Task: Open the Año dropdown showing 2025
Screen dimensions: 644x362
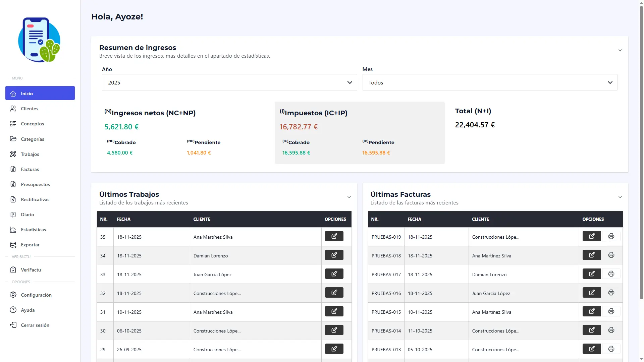Action: tap(229, 82)
